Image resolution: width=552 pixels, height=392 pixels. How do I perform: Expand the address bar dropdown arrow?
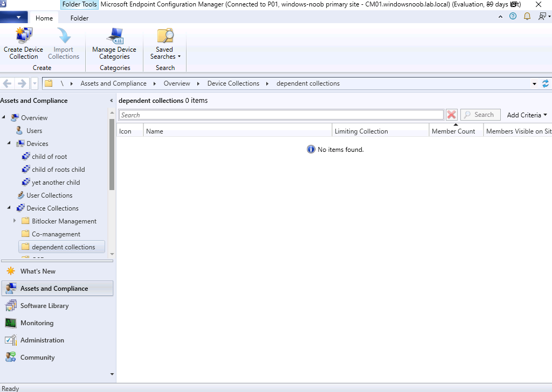534,83
